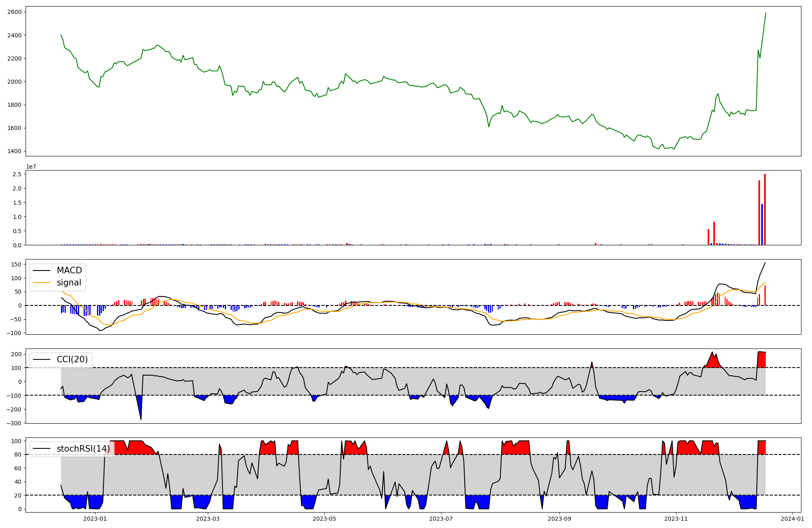Click the 2023-07 date tick label
This screenshot has height=528, width=812.
coord(441,518)
